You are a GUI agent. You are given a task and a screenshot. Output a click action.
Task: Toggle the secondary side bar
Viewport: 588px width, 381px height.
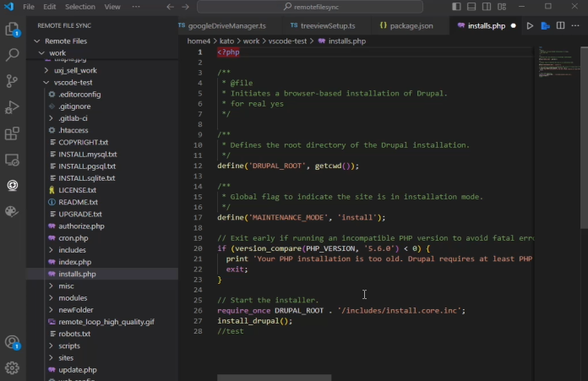tap(487, 7)
